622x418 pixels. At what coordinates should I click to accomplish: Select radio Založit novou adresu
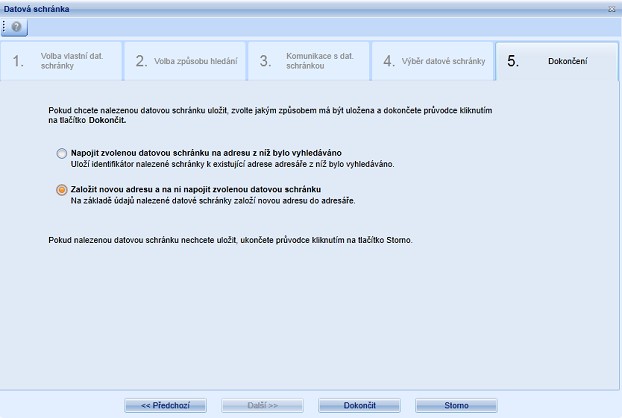(x=61, y=190)
